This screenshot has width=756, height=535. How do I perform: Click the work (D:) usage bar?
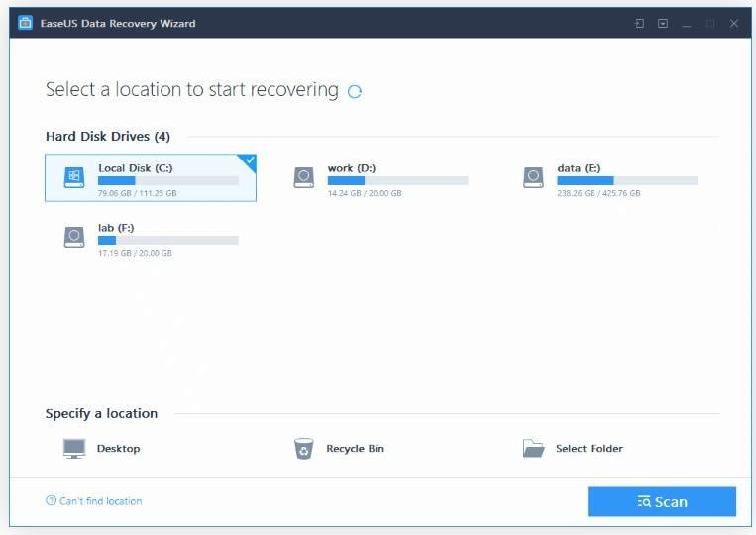tap(397, 180)
